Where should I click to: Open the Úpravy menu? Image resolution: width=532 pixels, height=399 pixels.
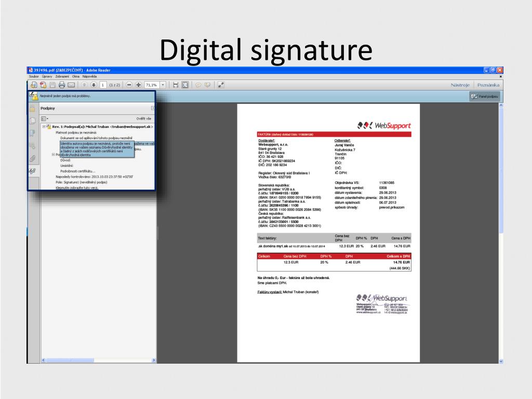[47, 77]
